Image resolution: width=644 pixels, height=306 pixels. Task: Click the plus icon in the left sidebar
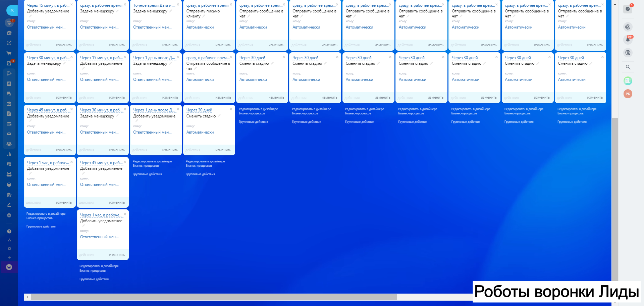click(x=9, y=257)
